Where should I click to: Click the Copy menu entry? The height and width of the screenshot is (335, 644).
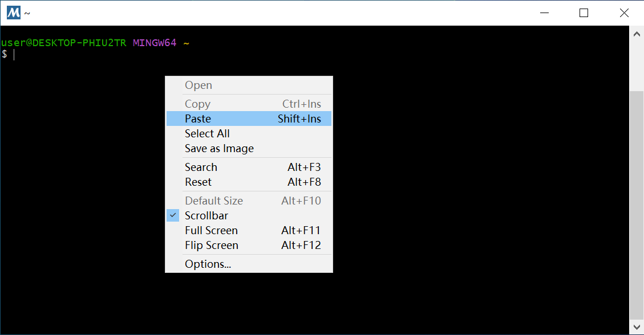[x=197, y=104]
